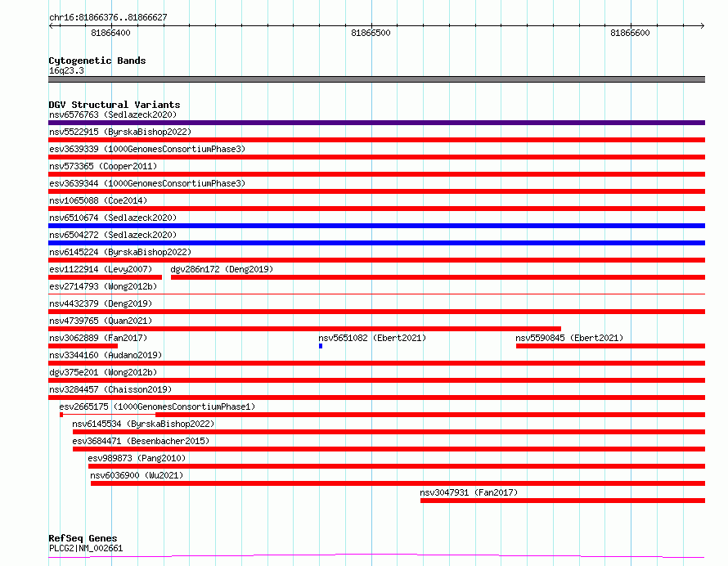Click the nsv6576763 (Sedlazeck2020) variant label
Image resolution: width=728 pixels, height=566 pixels.
point(113,115)
